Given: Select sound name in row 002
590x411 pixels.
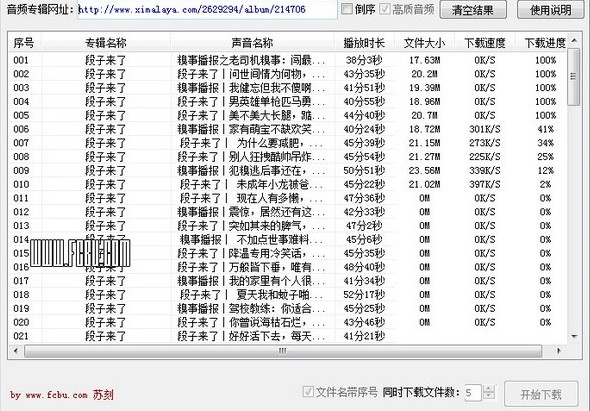Looking at the screenshot, I should [251, 74].
